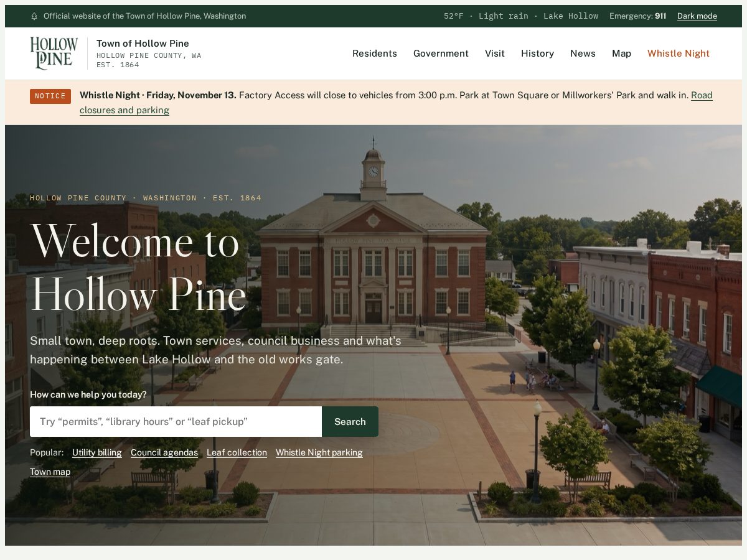Click the Town of Hollow Pine title
Screen dimensions: 747x560
coord(143,44)
